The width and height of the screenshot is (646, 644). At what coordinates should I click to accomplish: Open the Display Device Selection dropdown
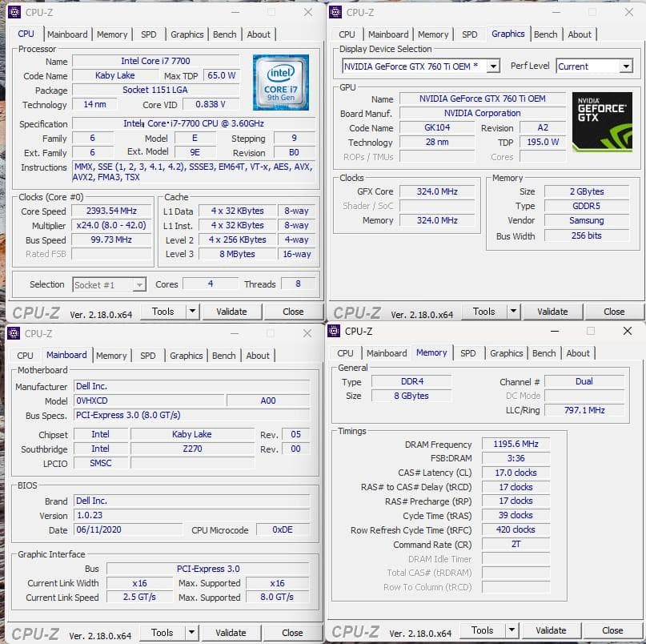tap(493, 66)
